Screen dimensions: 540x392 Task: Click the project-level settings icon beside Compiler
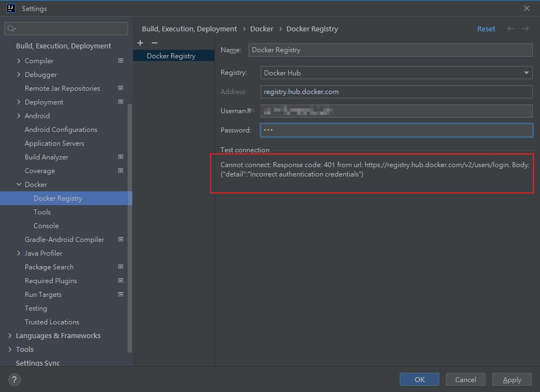point(120,60)
